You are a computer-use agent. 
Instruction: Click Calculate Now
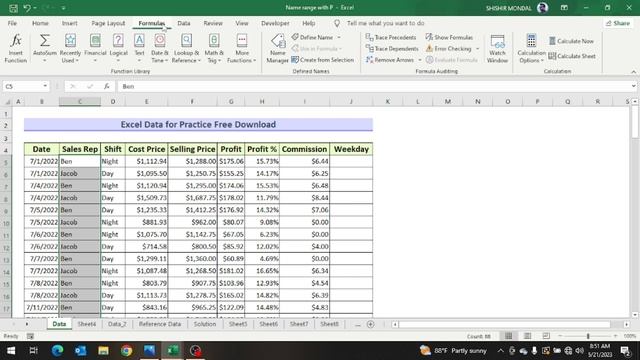click(x=571, y=41)
